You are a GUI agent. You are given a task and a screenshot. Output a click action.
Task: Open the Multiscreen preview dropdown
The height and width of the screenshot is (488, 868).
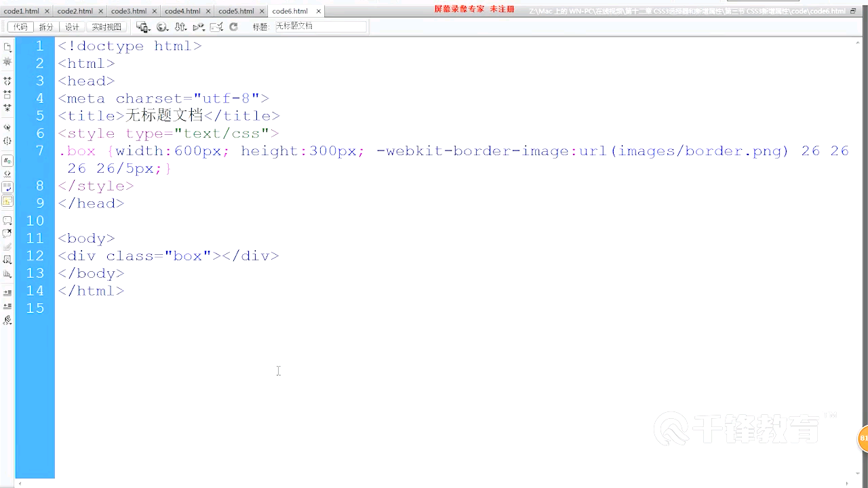143,26
